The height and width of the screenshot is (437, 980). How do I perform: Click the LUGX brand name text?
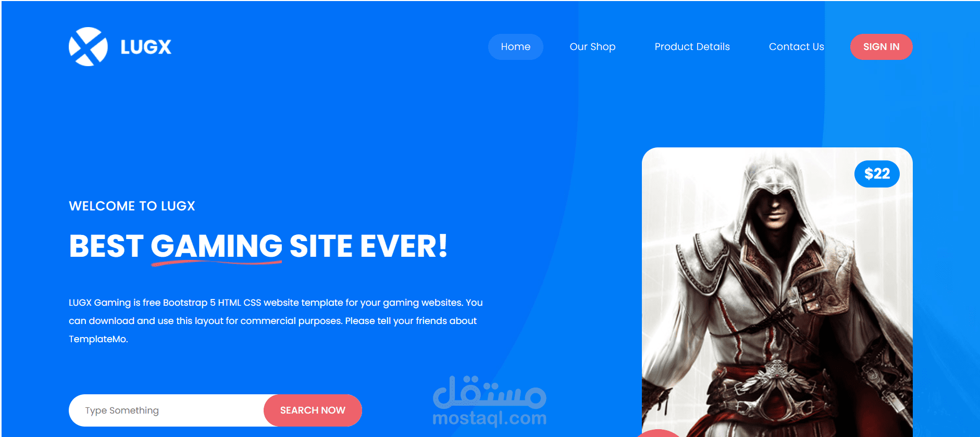[x=146, y=47]
